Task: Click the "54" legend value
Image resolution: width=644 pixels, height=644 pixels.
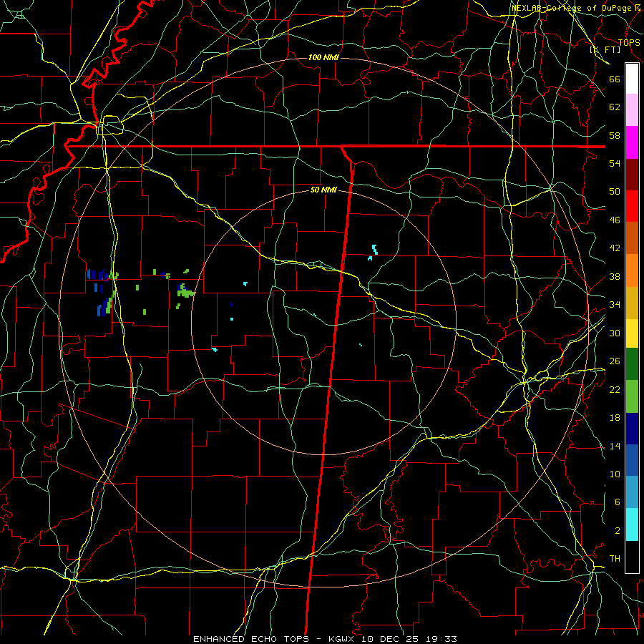Action: click(615, 163)
